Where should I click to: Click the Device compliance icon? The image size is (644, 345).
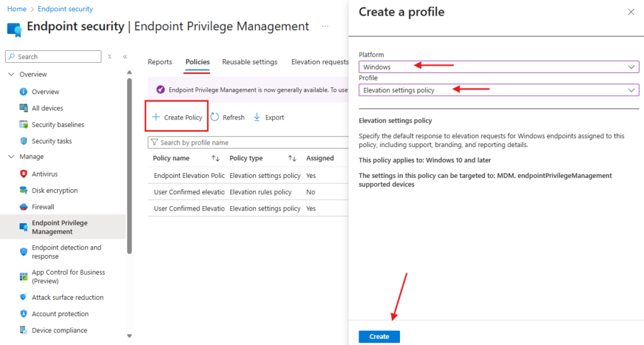[23, 330]
